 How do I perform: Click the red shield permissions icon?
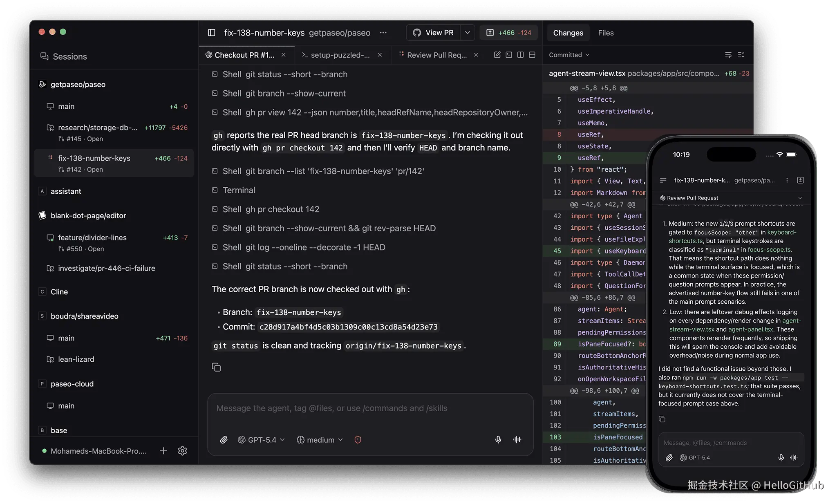point(358,440)
